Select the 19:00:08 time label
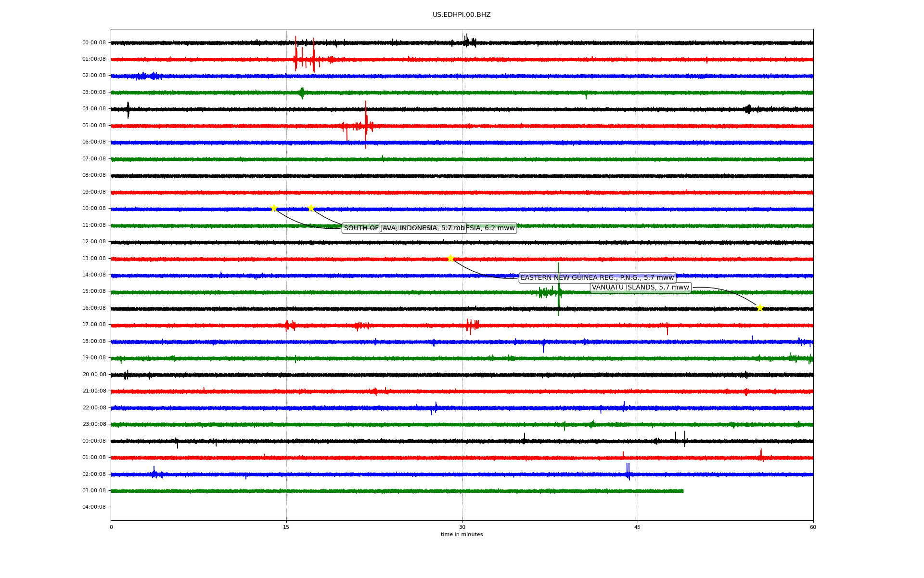 (x=94, y=358)
